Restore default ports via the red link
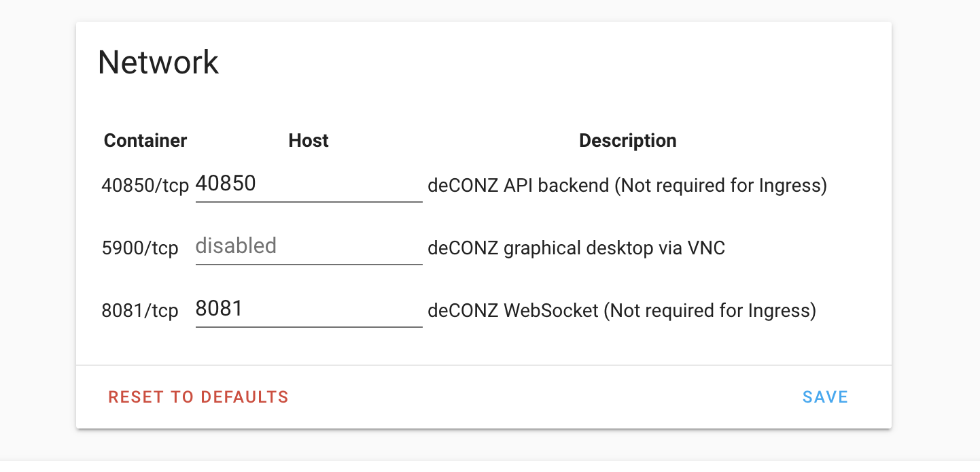Screen dimensions: 980x472 click(x=198, y=397)
